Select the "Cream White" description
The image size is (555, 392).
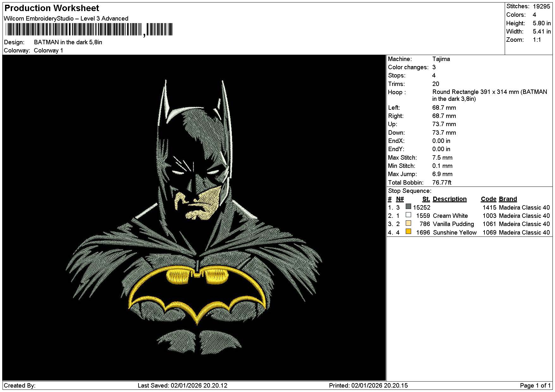point(450,216)
